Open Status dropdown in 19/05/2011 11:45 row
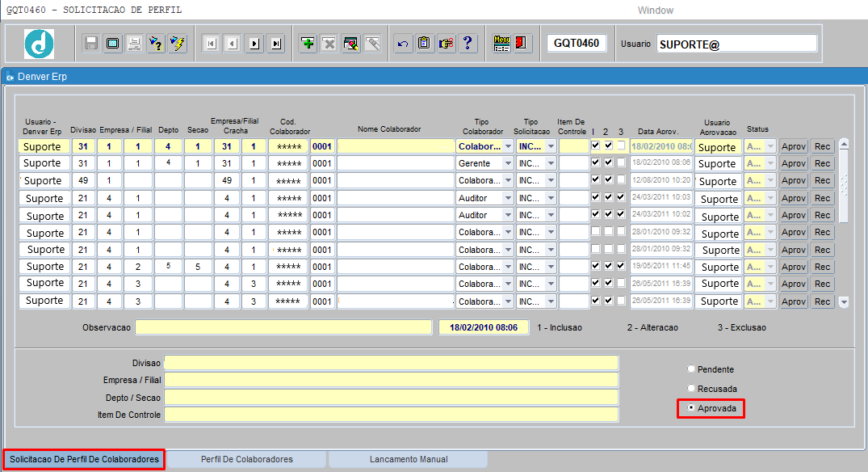 click(x=770, y=267)
